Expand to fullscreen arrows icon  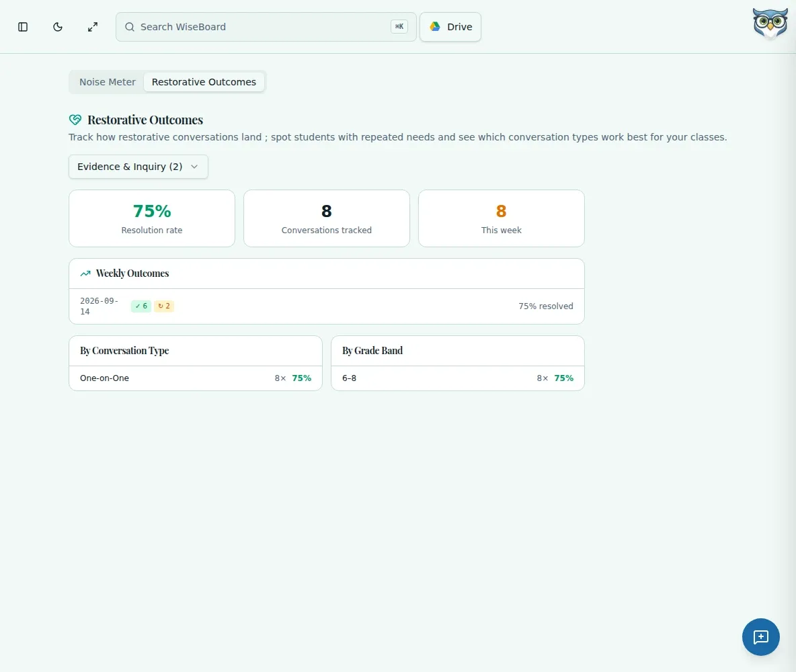[x=92, y=27]
